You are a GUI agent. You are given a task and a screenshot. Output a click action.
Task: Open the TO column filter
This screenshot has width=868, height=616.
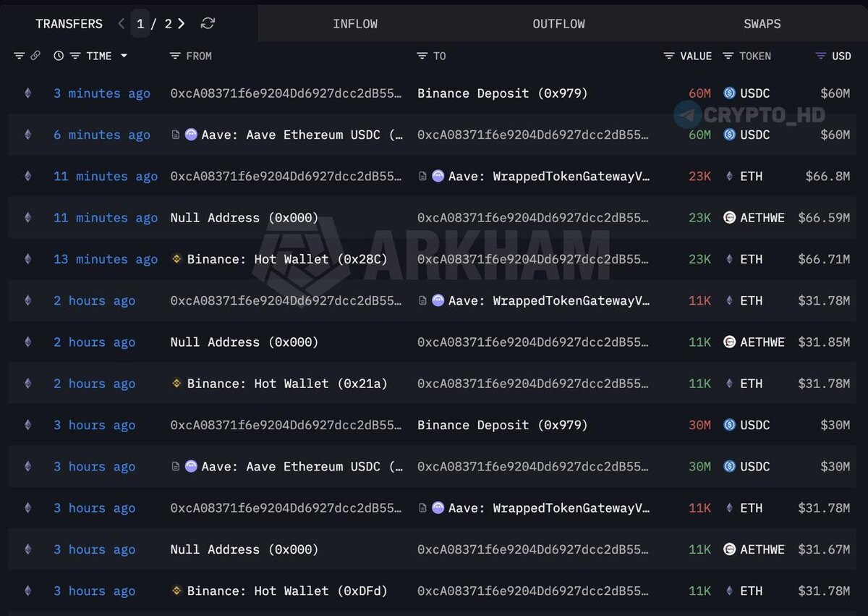(x=422, y=56)
